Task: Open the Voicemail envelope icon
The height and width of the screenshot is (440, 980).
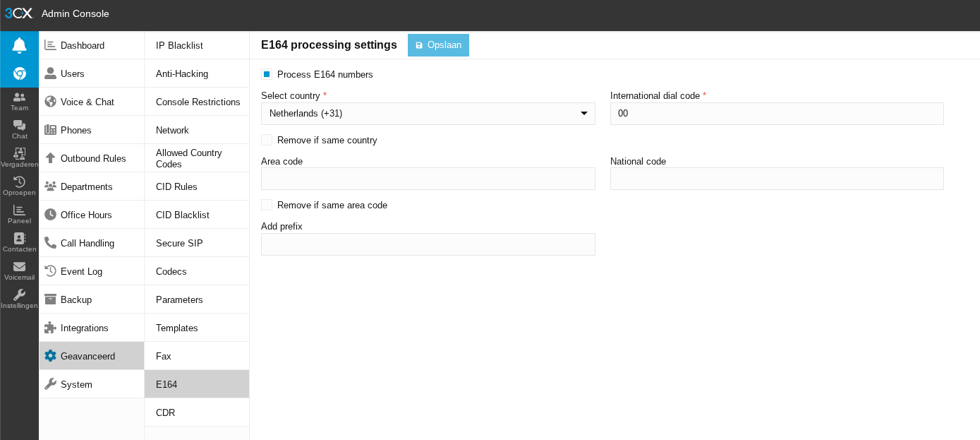Action: tap(19, 270)
